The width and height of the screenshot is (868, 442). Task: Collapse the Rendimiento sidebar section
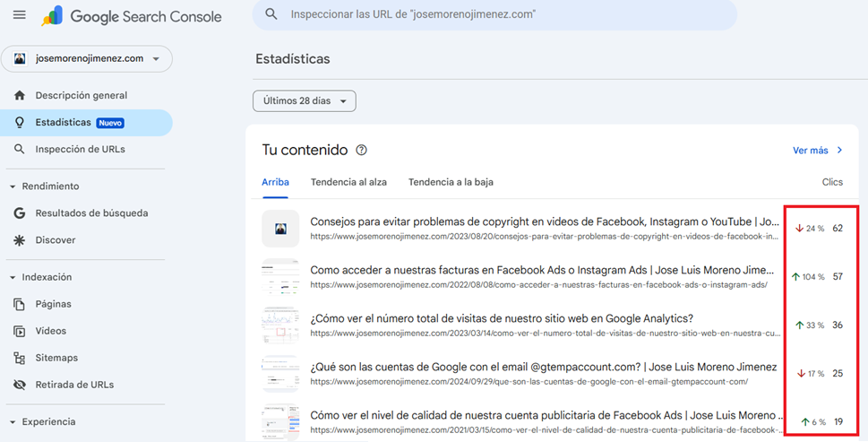[13, 186]
